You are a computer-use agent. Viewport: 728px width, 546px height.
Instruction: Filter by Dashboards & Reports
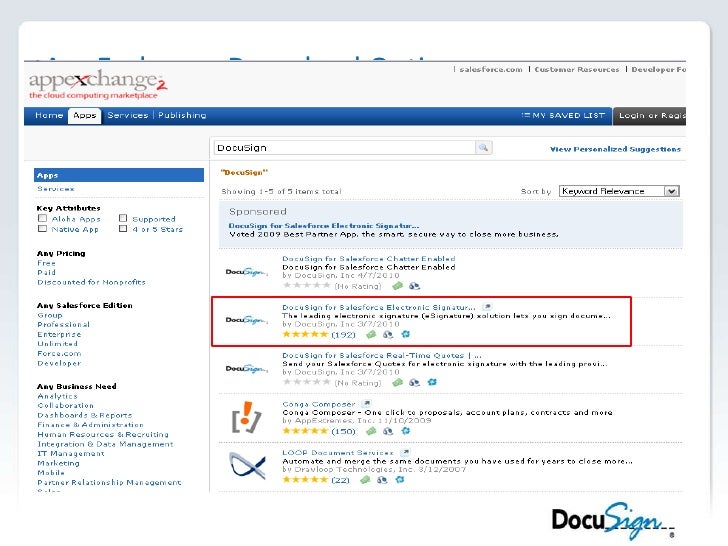(85, 416)
